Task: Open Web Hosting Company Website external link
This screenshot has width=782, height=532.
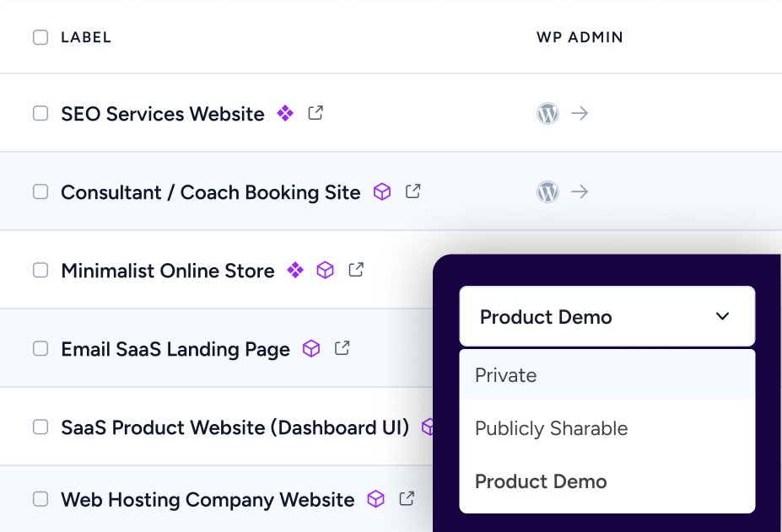Action: (x=407, y=499)
